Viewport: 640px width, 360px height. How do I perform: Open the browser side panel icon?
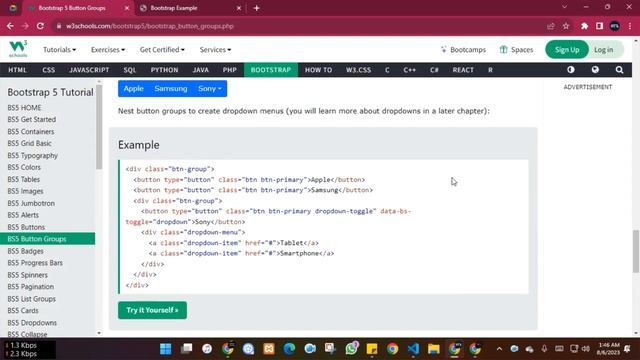pyautogui.click(x=599, y=26)
